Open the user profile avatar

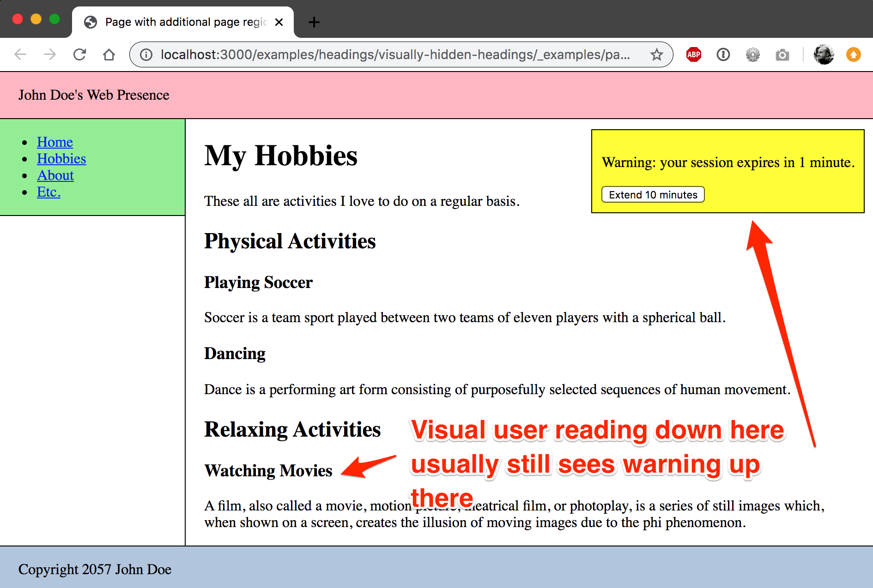coord(824,55)
